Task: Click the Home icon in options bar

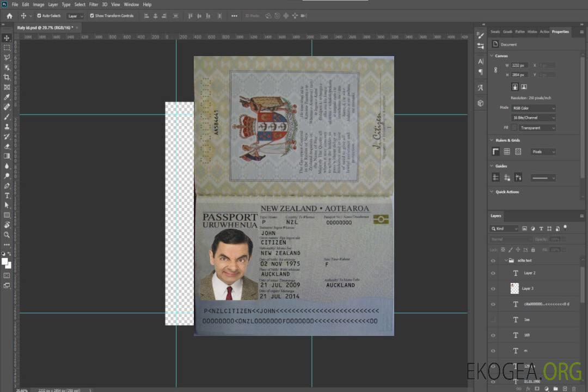Action: 9,16
